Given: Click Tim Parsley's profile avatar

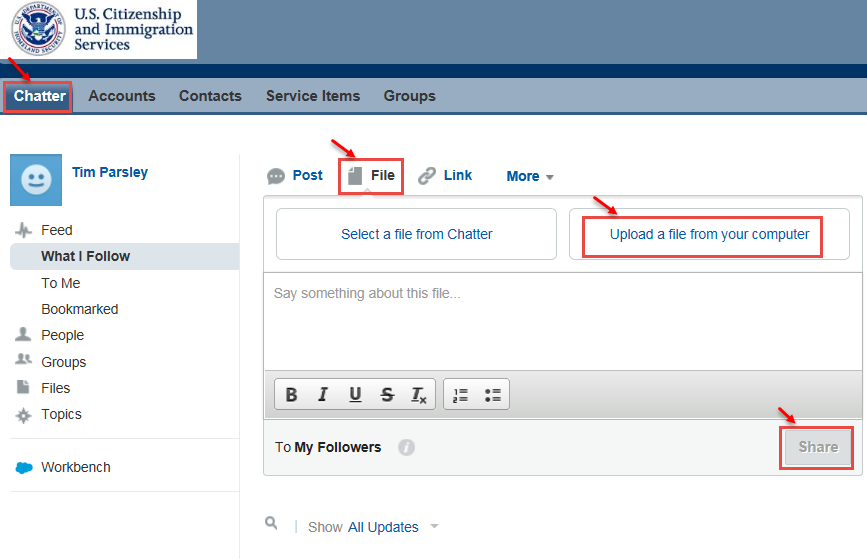Looking at the screenshot, I should (36, 180).
